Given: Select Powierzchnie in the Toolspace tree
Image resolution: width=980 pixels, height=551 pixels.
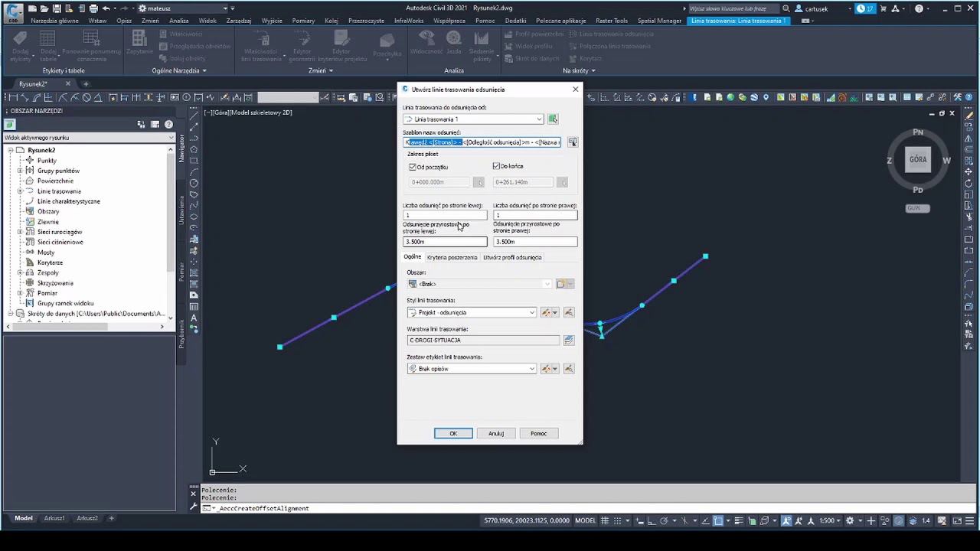Looking at the screenshot, I should 55,181.
